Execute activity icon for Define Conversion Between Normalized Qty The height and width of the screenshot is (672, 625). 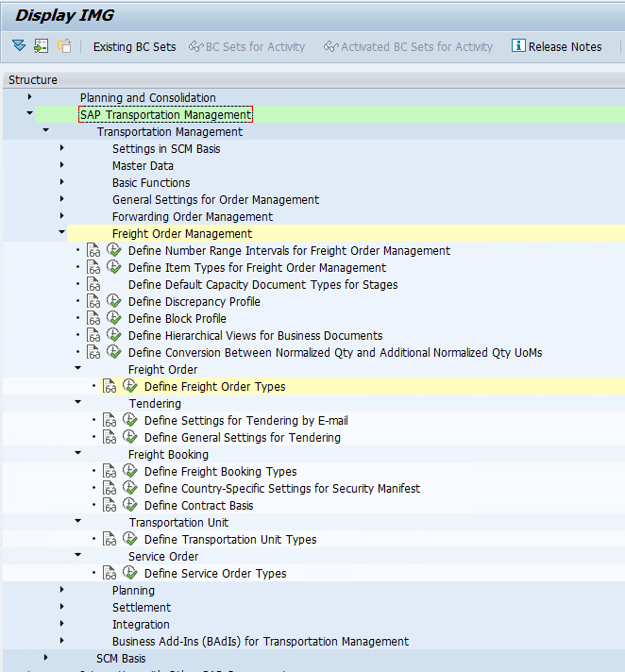114,352
